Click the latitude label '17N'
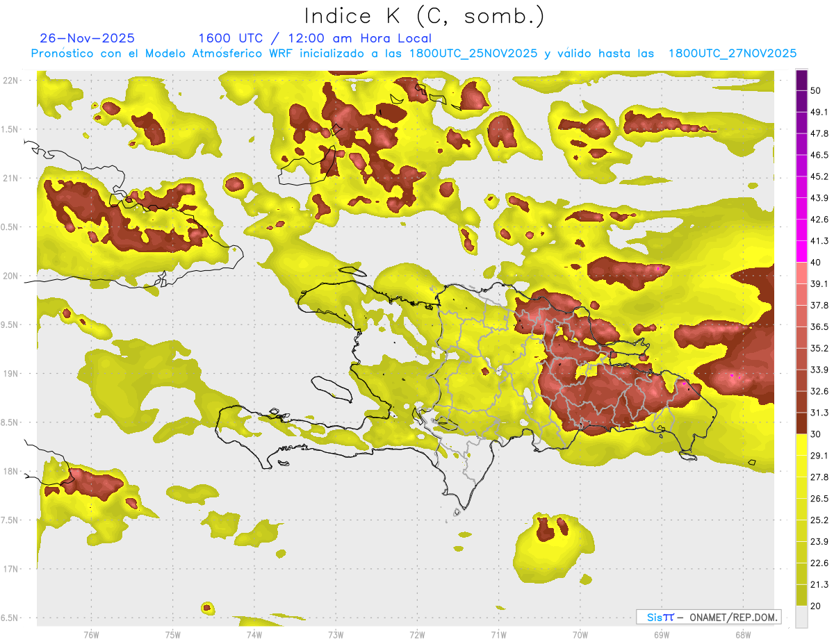The image size is (834, 644). pyautogui.click(x=10, y=569)
